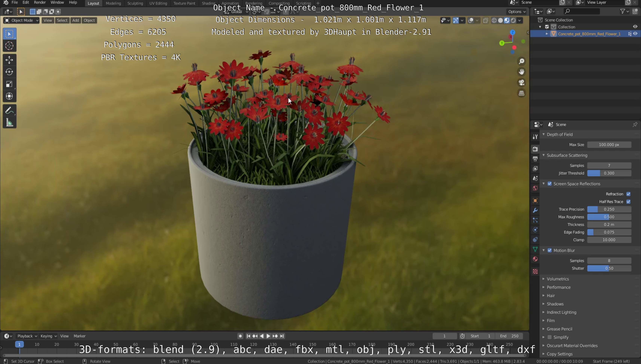The height and width of the screenshot is (364, 641).
Task: Open the Material properties tab
Action: [x=535, y=259]
